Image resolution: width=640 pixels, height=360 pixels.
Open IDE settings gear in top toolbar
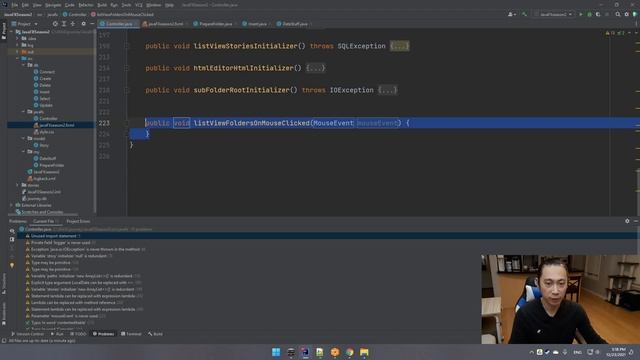pos(627,14)
